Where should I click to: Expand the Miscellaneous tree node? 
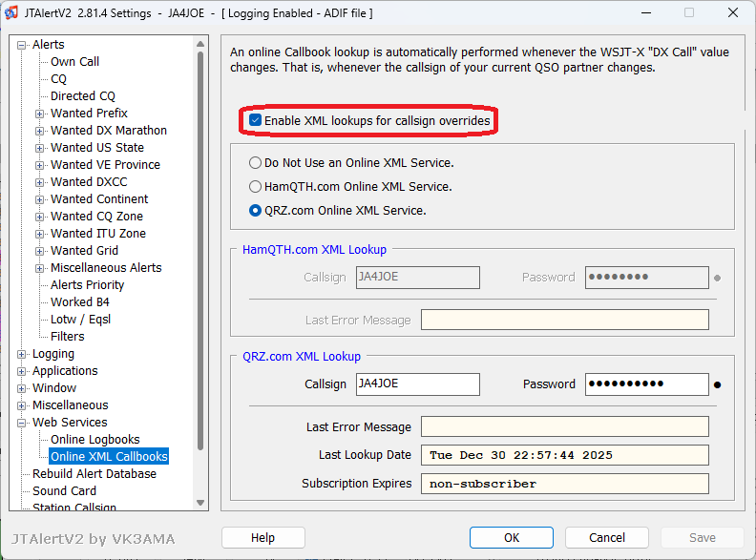pyautogui.click(x=21, y=405)
